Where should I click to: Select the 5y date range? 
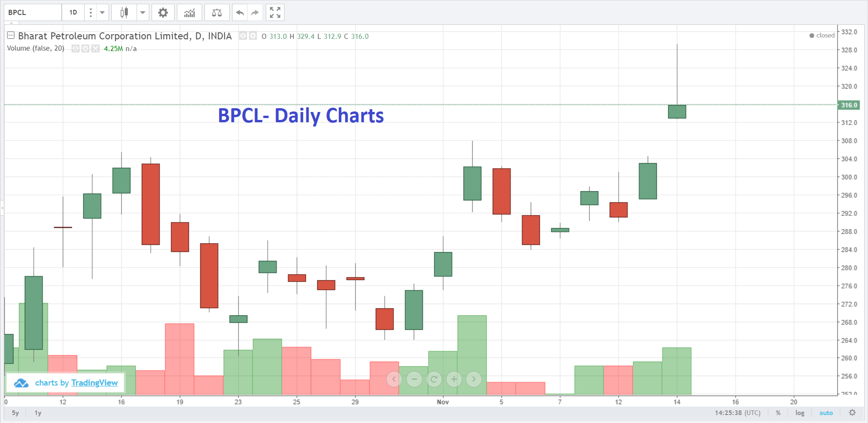[x=15, y=413]
